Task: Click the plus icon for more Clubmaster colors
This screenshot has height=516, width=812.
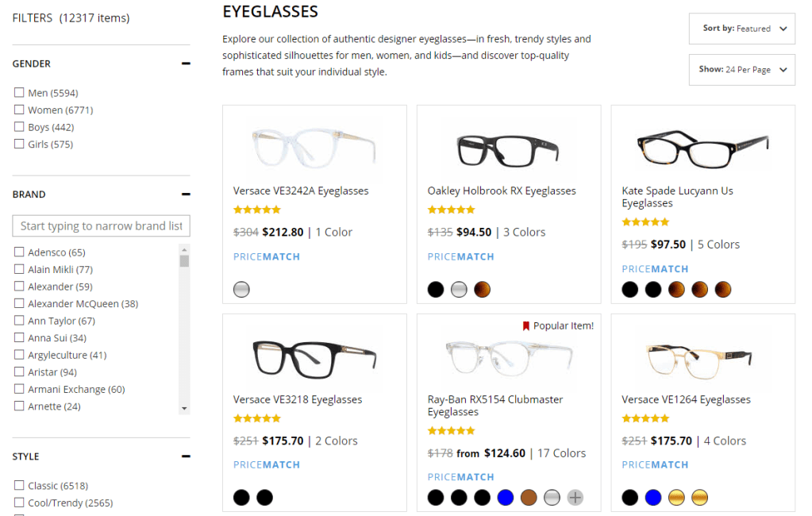Action: (575, 498)
